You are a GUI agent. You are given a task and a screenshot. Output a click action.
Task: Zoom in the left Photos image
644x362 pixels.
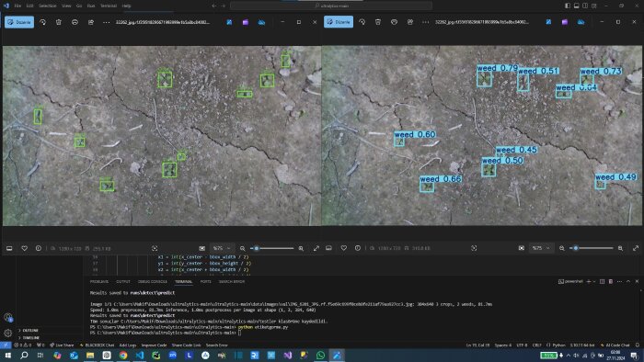point(301,248)
